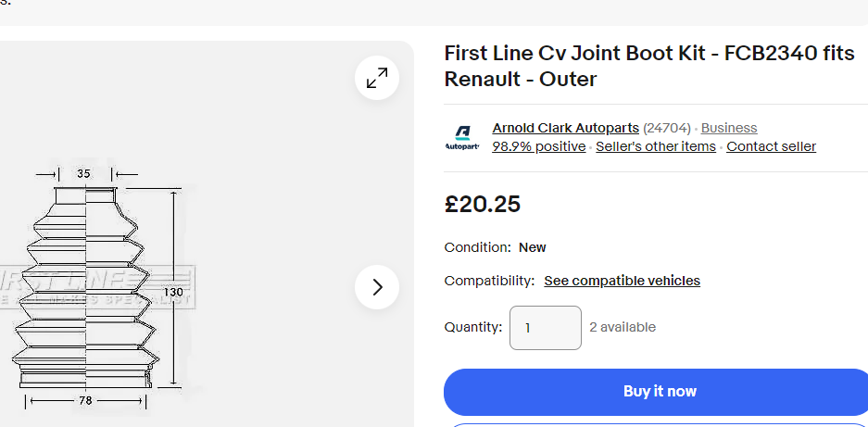Open Seller's other items
The width and height of the screenshot is (868, 427).
click(656, 146)
